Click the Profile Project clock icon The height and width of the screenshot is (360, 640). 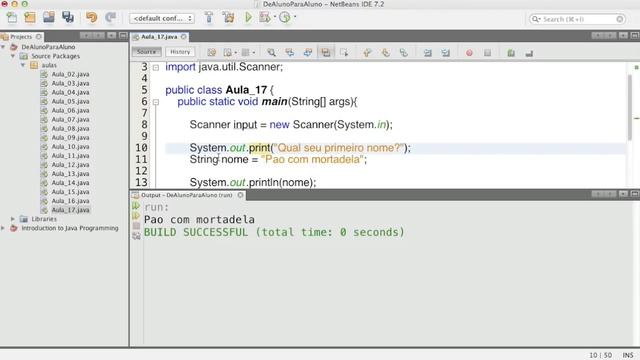pyautogui.click(x=285, y=18)
